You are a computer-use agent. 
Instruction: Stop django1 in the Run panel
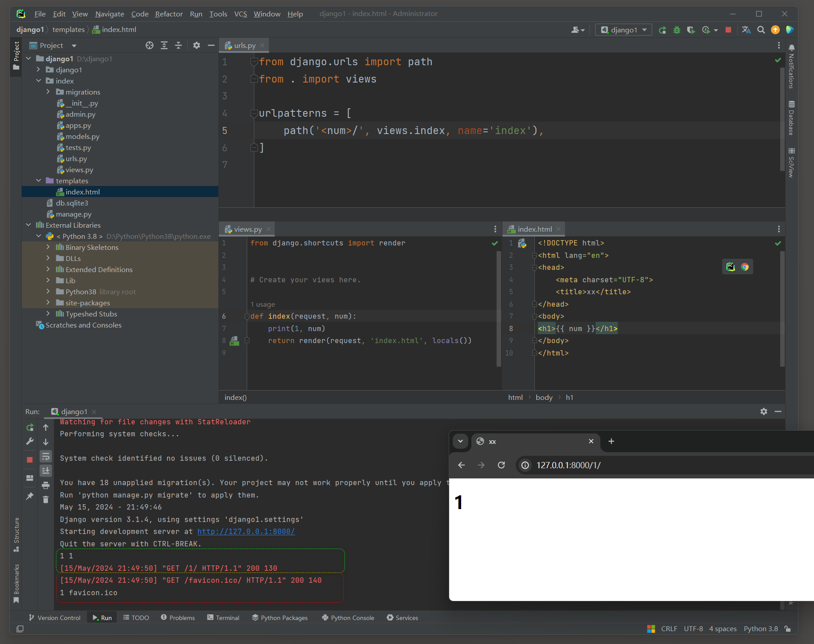(x=30, y=460)
